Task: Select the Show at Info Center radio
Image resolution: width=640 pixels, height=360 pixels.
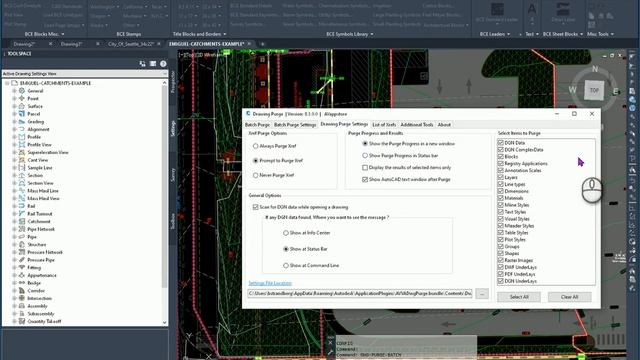Action: click(x=286, y=233)
